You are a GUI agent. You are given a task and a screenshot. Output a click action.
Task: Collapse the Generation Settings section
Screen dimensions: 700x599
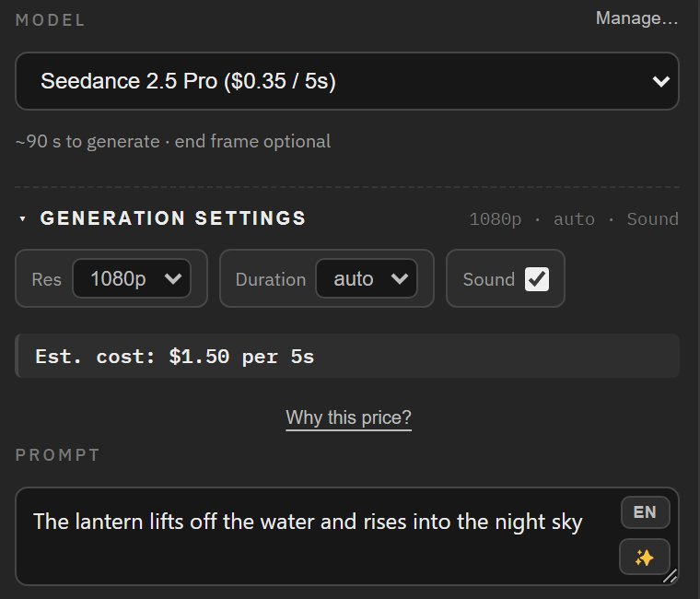22,219
